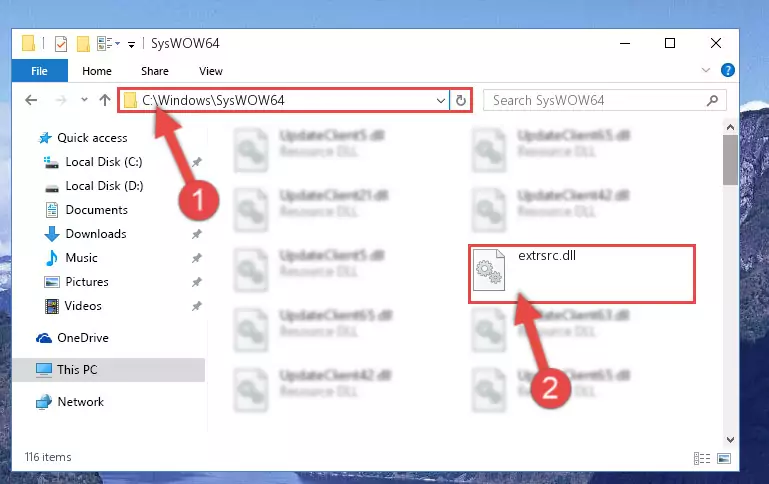Open Local Disk (D:) in sidebar
Viewport: 769px width, 484px height.
pyautogui.click(x=104, y=186)
